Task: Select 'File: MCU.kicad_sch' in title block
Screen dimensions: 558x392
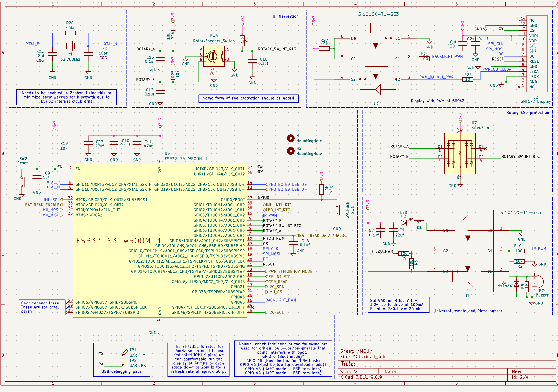Action: pyautogui.click(x=363, y=357)
